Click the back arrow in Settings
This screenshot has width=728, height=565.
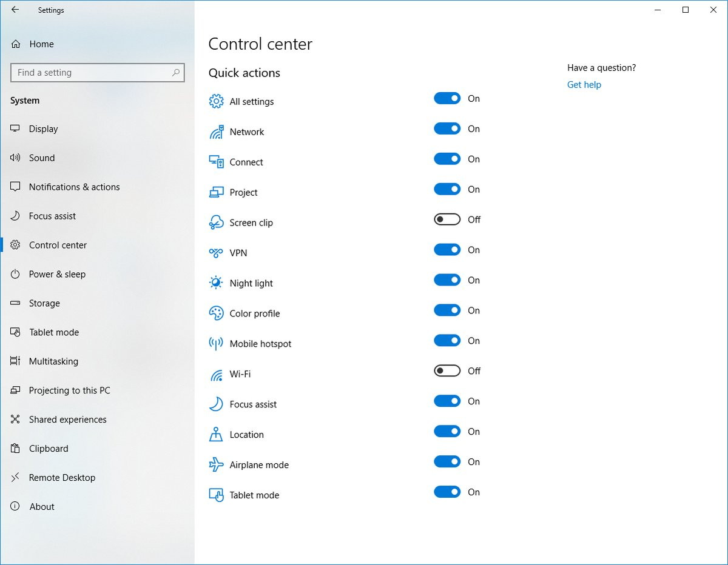click(15, 10)
